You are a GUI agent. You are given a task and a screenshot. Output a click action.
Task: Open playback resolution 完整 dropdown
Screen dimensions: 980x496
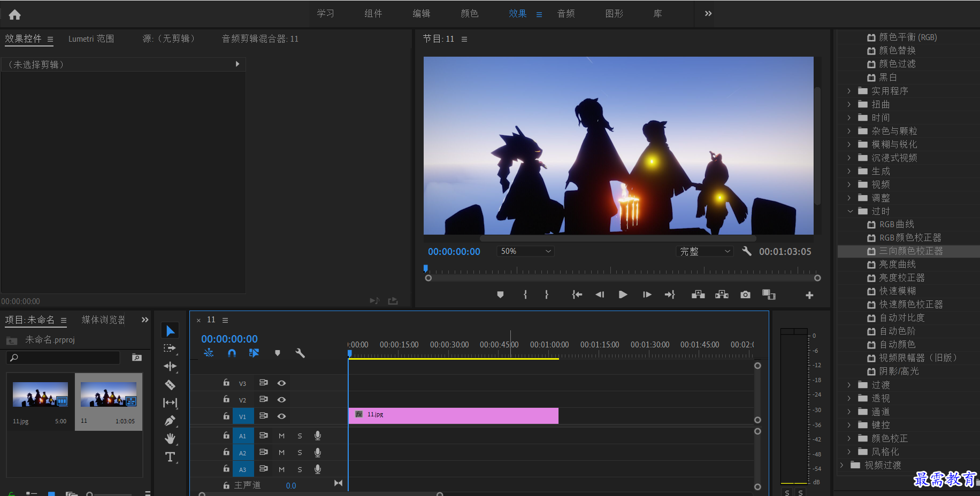(705, 251)
